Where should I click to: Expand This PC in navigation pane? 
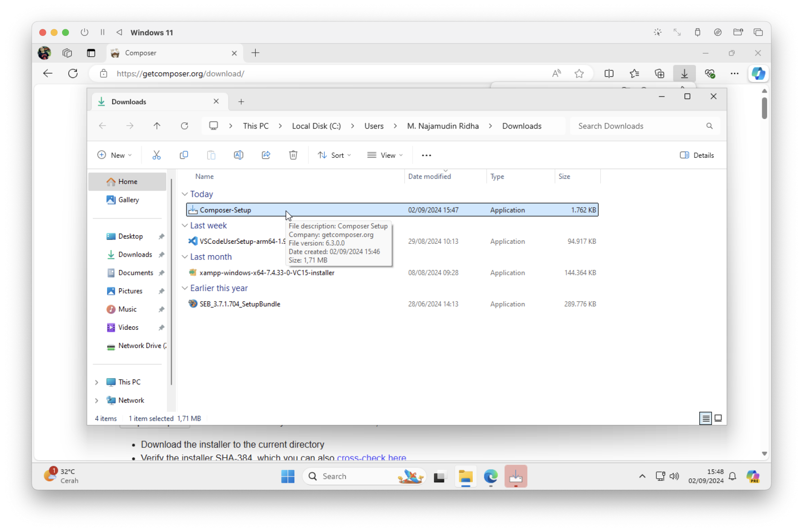click(x=97, y=382)
